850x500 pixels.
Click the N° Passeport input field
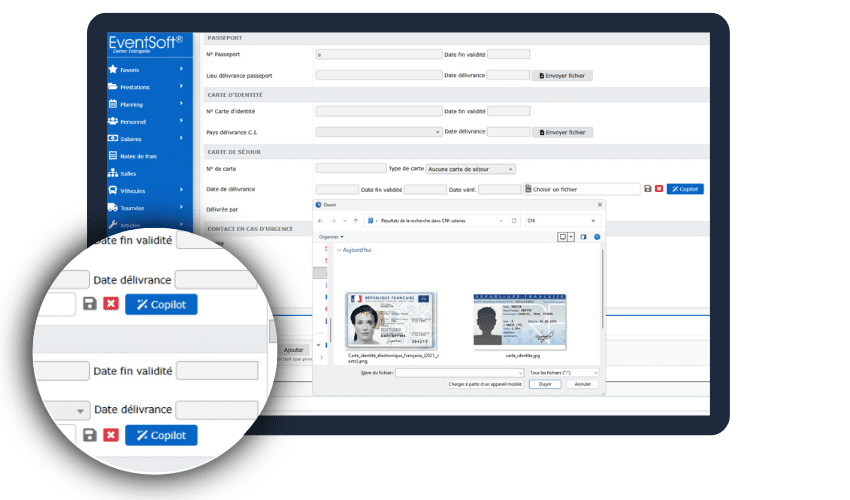coord(378,54)
